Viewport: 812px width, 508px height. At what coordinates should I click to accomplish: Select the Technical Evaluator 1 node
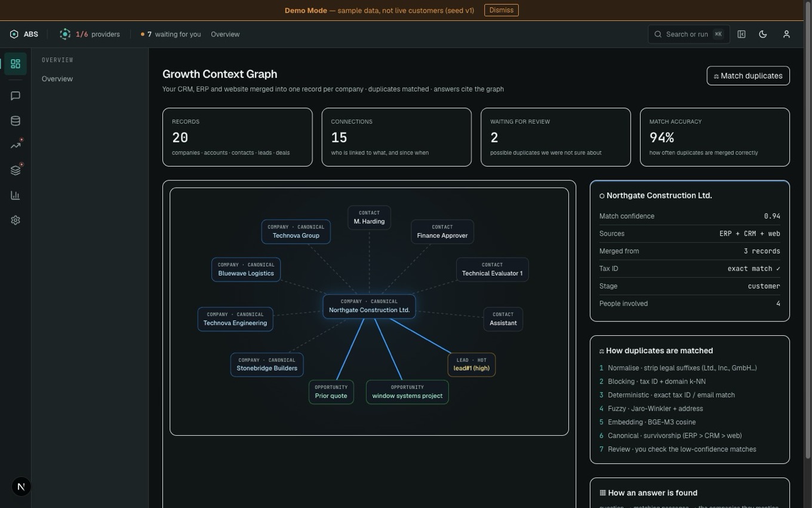(x=492, y=269)
